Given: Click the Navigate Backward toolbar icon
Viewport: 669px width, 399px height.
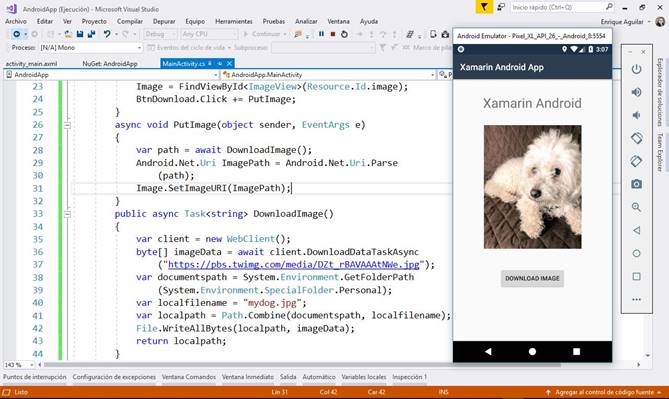Looking at the screenshot, I should (x=16, y=34).
